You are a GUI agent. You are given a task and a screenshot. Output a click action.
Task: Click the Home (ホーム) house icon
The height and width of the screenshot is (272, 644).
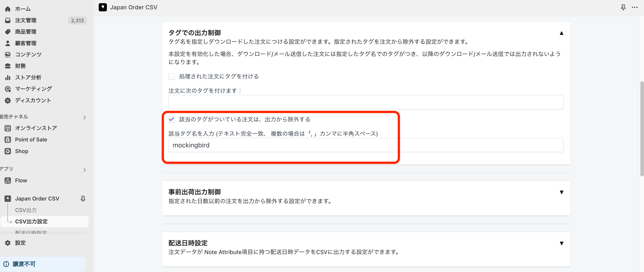8,9
